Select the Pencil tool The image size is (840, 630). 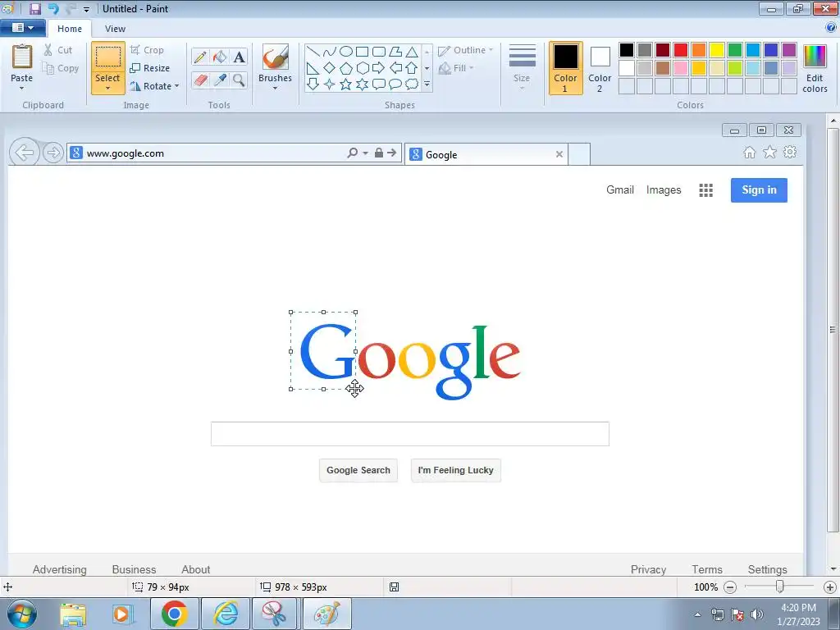click(x=200, y=57)
